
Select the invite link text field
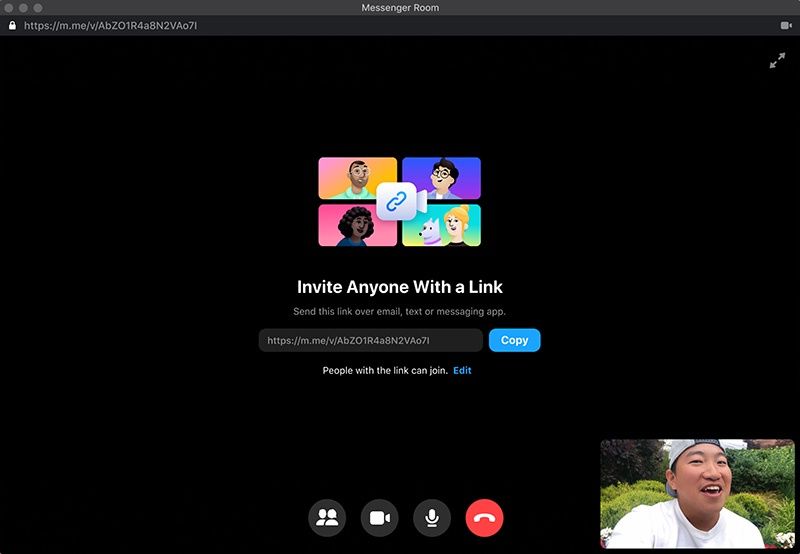[x=371, y=340]
